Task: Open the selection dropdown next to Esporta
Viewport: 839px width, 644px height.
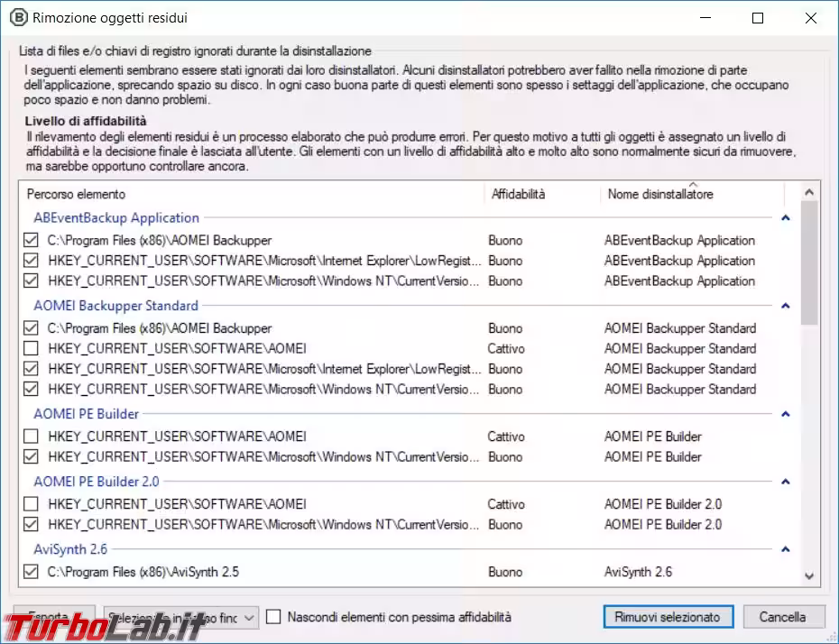Action: tap(250, 617)
